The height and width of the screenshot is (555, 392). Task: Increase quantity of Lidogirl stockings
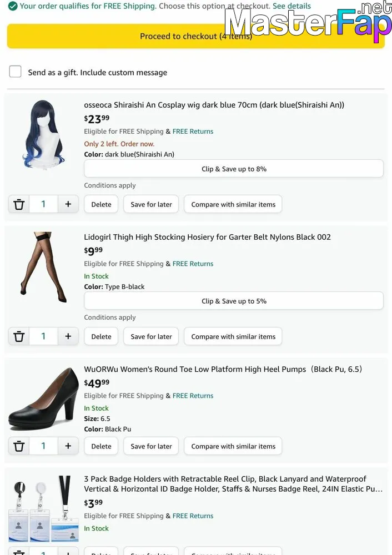[68, 336]
